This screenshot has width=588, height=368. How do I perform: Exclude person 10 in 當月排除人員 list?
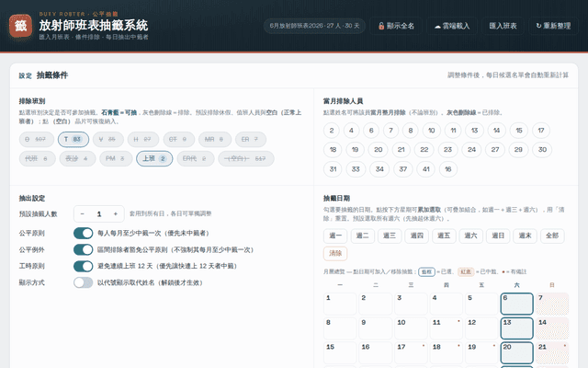tap(431, 131)
